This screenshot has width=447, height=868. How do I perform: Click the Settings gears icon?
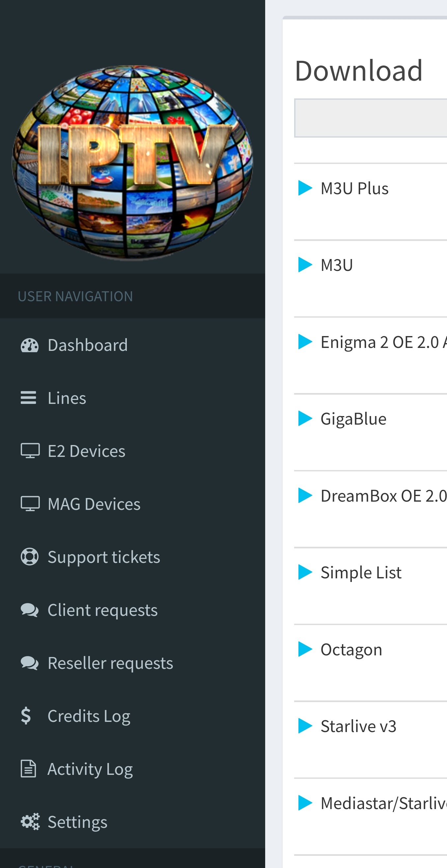(x=30, y=822)
